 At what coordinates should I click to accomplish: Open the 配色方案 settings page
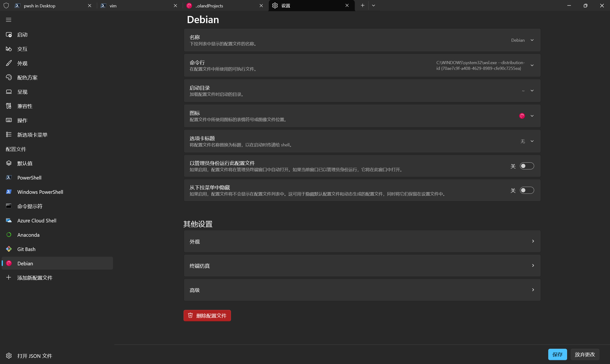(x=27, y=77)
